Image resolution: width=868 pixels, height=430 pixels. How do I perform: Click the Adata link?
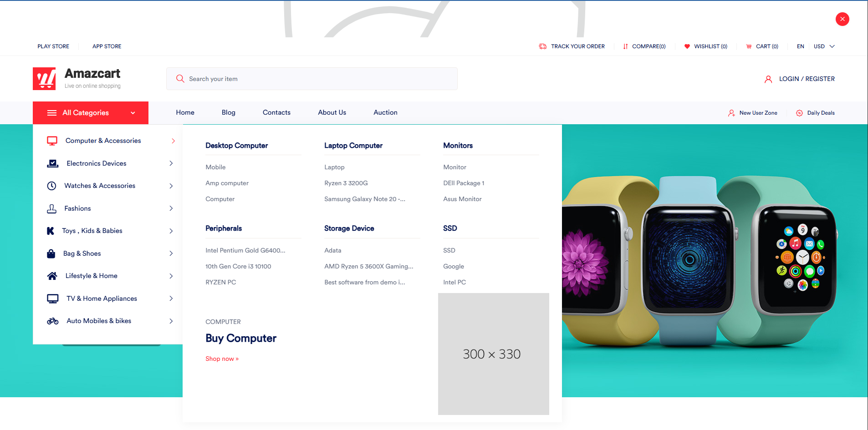[333, 250]
